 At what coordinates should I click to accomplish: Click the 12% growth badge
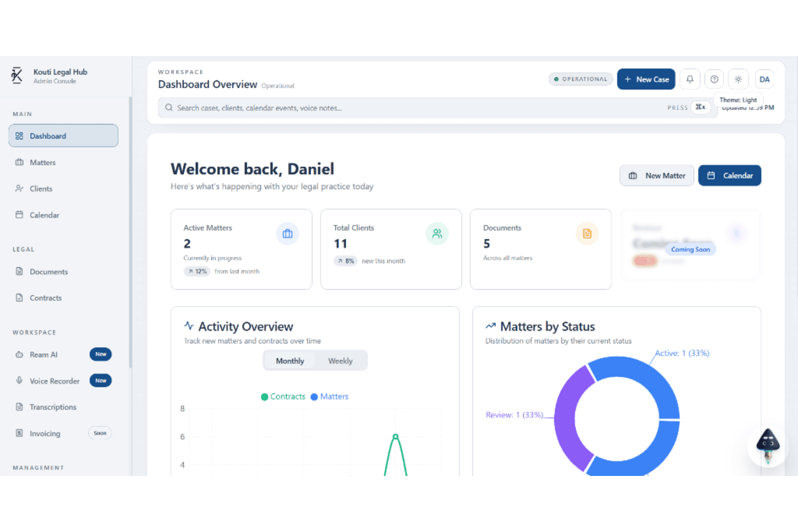point(197,271)
